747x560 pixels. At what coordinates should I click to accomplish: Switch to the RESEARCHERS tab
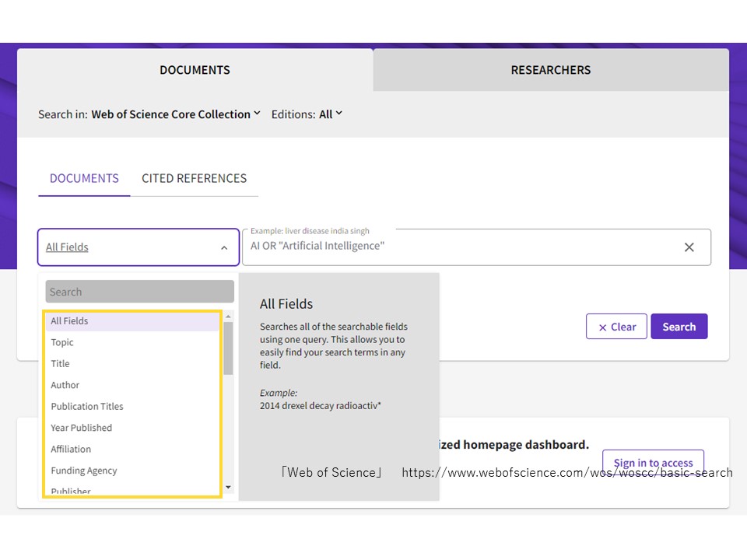pyautogui.click(x=551, y=70)
